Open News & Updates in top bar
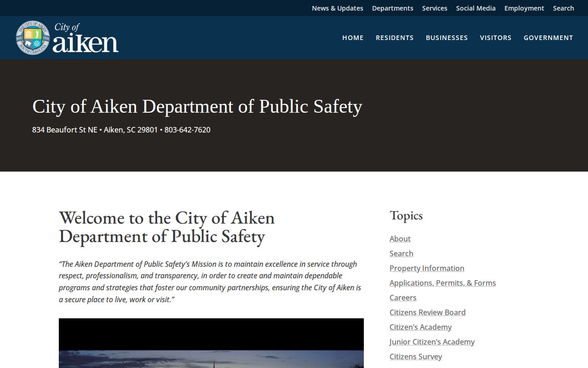The width and height of the screenshot is (588, 368). [338, 8]
